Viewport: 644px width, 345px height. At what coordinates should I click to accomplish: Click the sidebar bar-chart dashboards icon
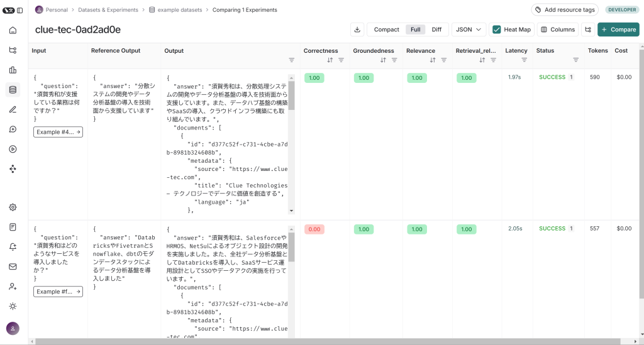[x=13, y=70]
